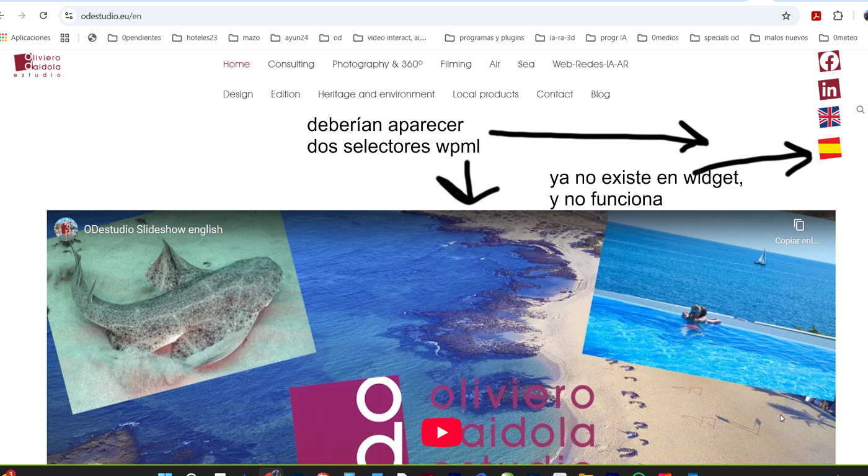
Task: Open the hoteles23 bookmark folder
Action: point(195,38)
